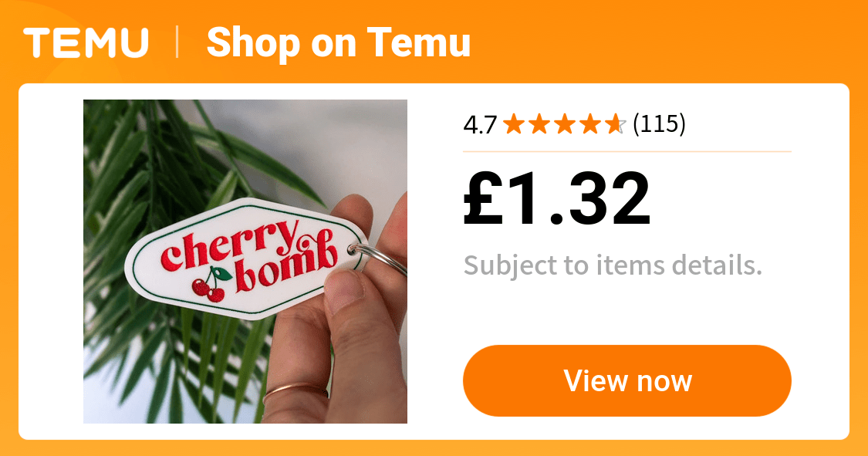The image size is (868, 456).
Task: Click the Subject to items details text
Action: (x=613, y=265)
